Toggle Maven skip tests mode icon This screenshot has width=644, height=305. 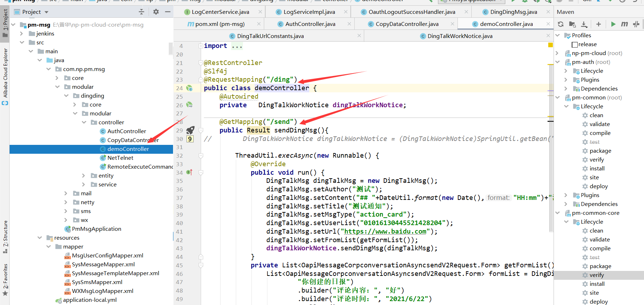point(636,24)
